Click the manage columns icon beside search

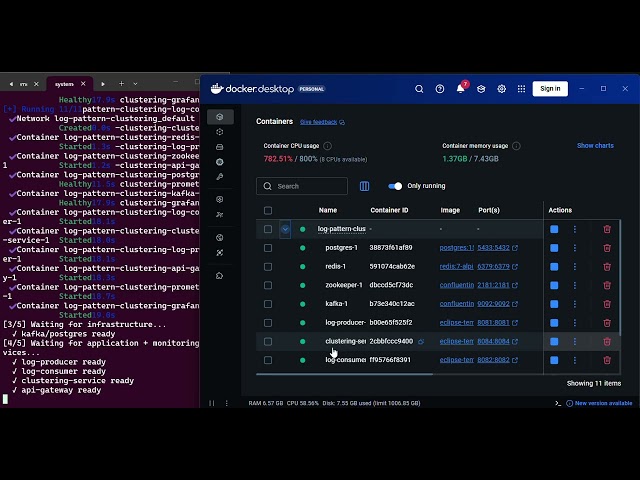364,186
